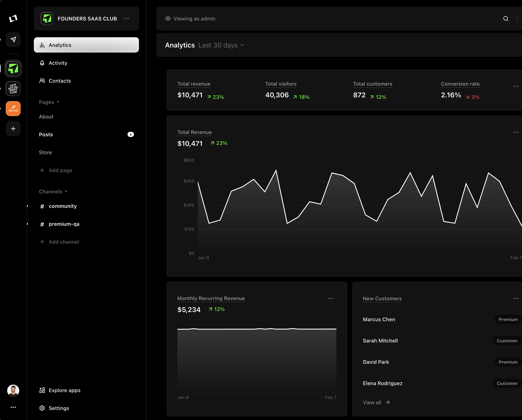The width and height of the screenshot is (522, 420).
Task: Switch to the Run Club community
Action: [x=13, y=108]
